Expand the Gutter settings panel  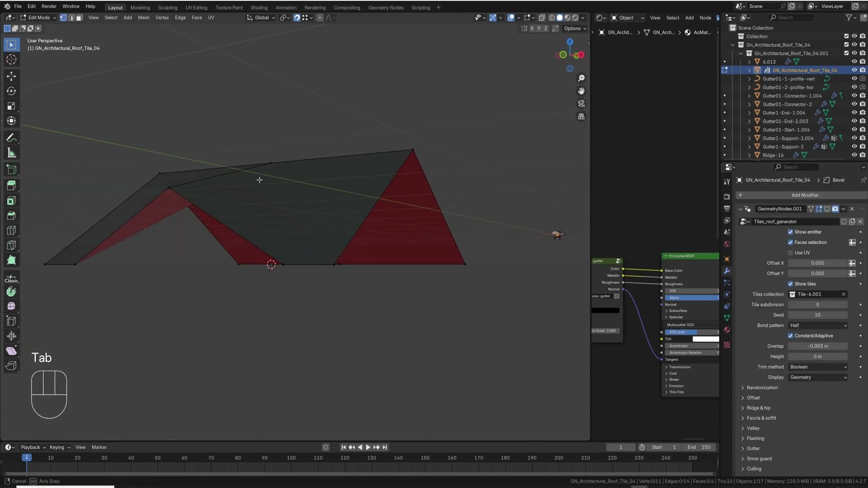pos(753,448)
